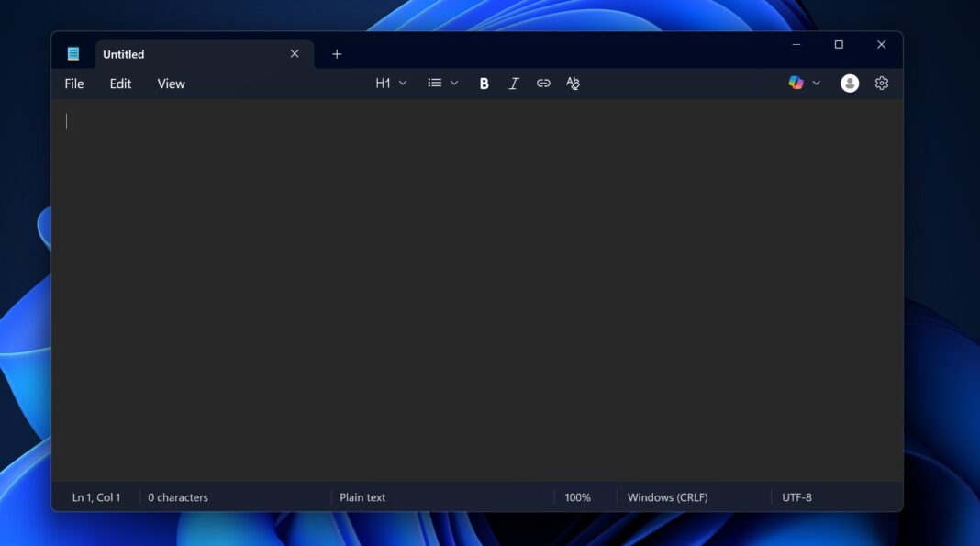The width and height of the screenshot is (980, 546).
Task: Open Notepad settings
Action: 881,83
